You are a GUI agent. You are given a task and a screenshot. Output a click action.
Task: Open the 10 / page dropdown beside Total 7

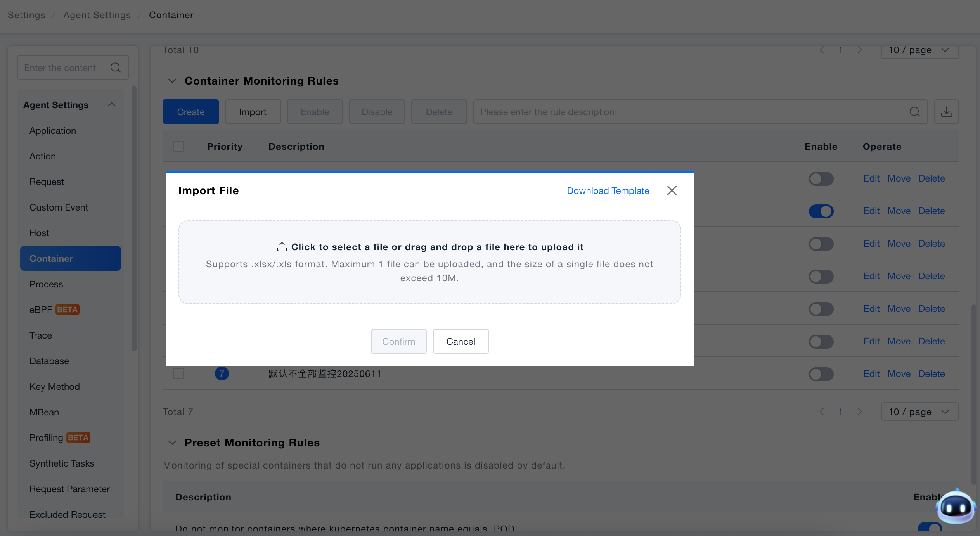pos(919,412)
